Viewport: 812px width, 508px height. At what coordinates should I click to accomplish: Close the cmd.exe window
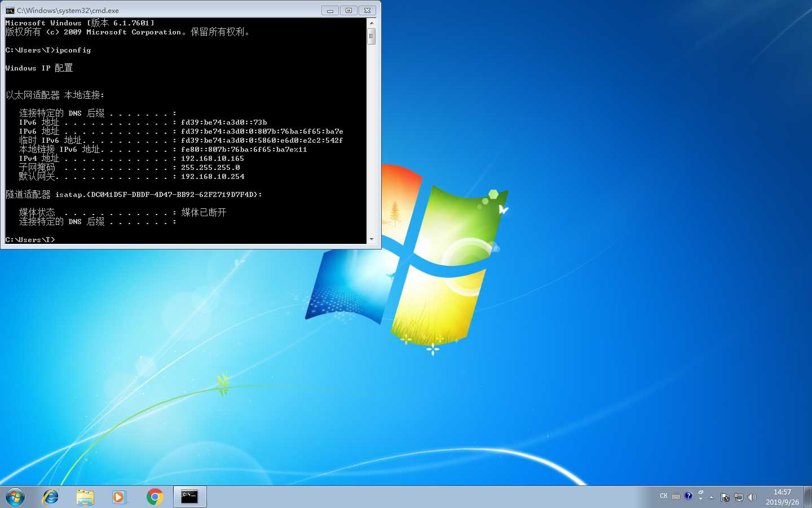coord(367,10)
